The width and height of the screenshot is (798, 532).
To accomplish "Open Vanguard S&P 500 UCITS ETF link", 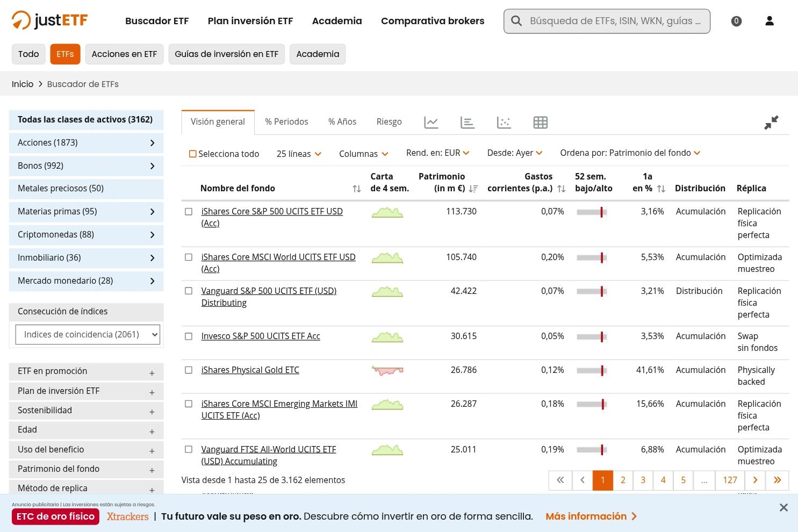I will coord(269,297).
